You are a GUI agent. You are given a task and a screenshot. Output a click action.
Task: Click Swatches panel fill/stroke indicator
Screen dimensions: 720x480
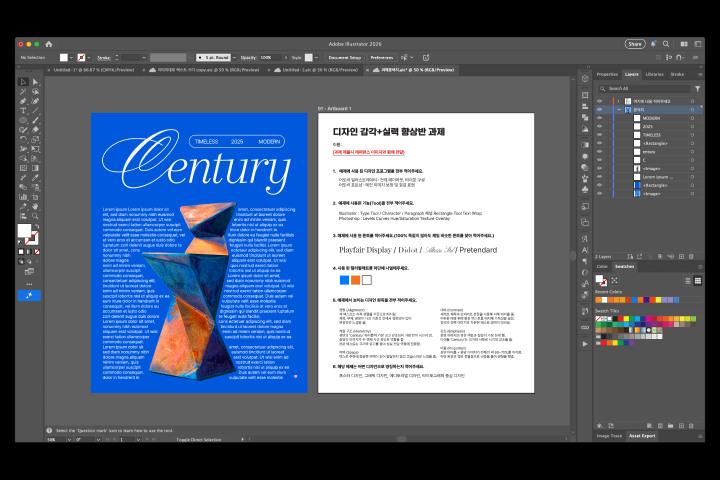click(x=601, y=280)
